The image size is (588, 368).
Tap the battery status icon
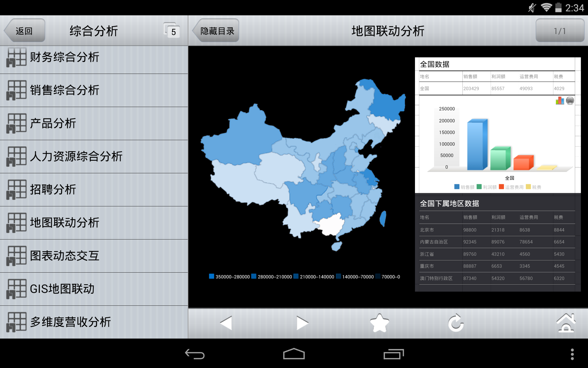point(559,7)
